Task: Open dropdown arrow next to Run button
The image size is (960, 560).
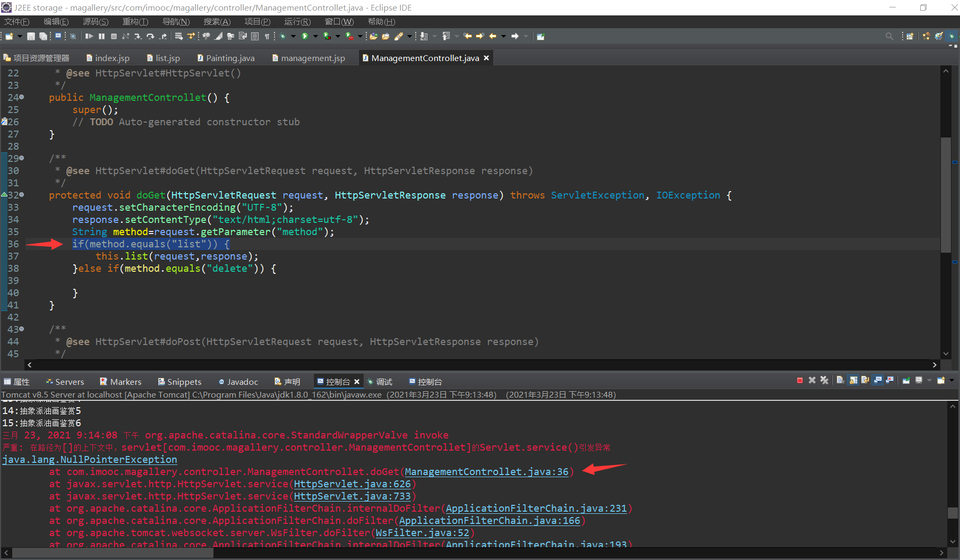Action: [315, 36]
